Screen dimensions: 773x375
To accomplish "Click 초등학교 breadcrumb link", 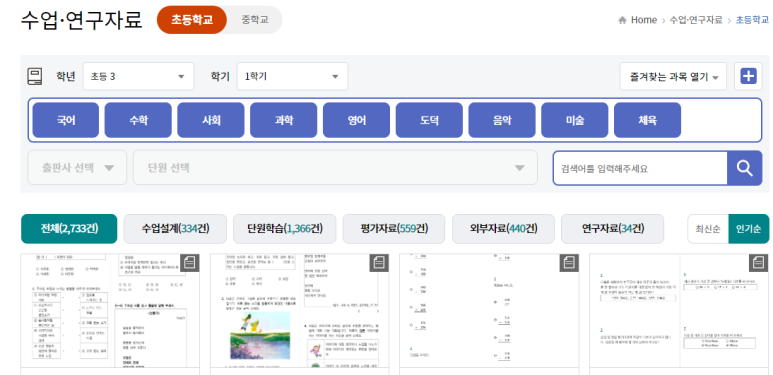I will (x=752, y=20).
